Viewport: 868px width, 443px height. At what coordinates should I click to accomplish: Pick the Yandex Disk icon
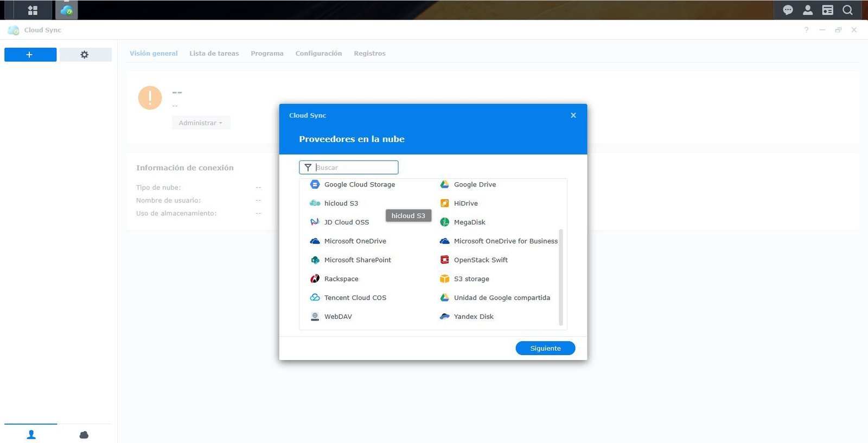coord(444,317)
